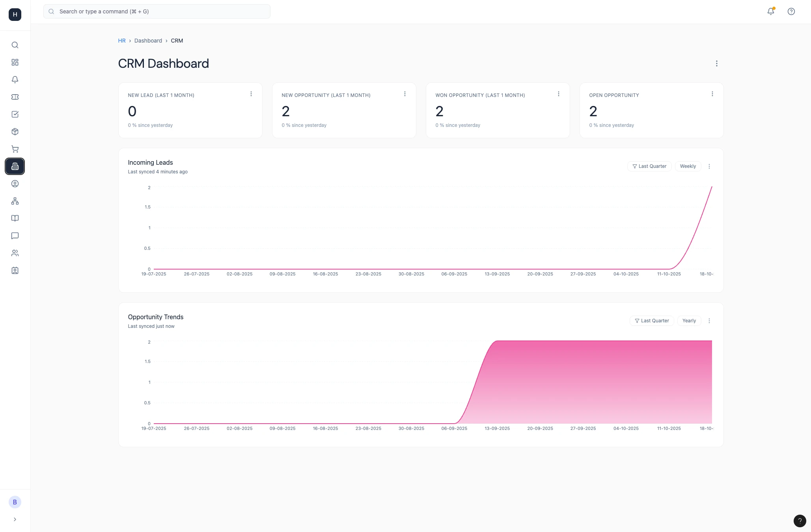Click the Incoming Leads chart title
The width and height of the screenshot is (811, 532).
click(150, 162)
